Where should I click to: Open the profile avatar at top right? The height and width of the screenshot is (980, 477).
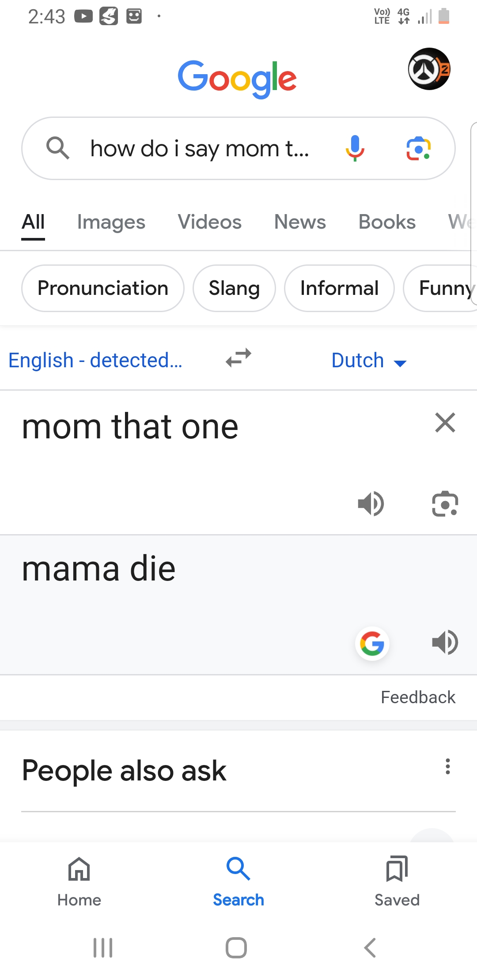pyautogui.click(x=429, y=69)
